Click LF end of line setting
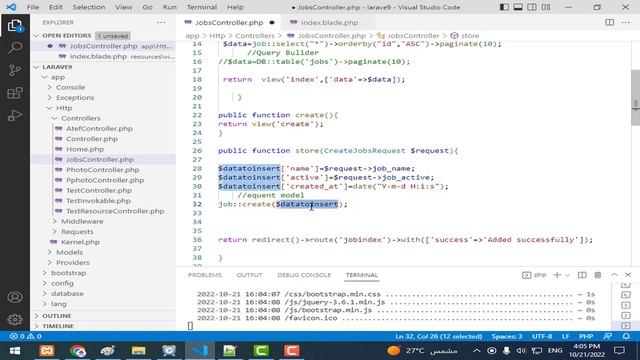640x360 pixels. (566, 336)
